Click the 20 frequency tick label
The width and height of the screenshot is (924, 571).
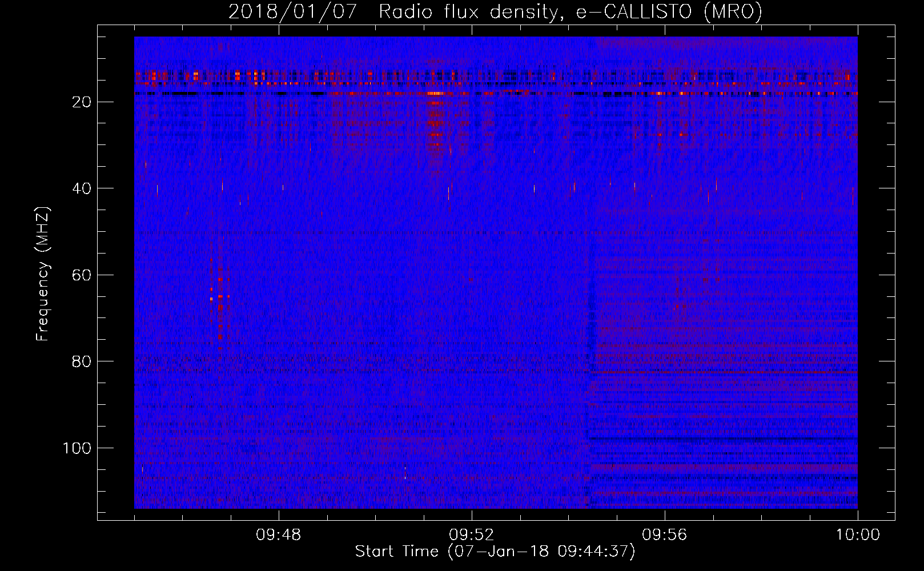(82, 102)
